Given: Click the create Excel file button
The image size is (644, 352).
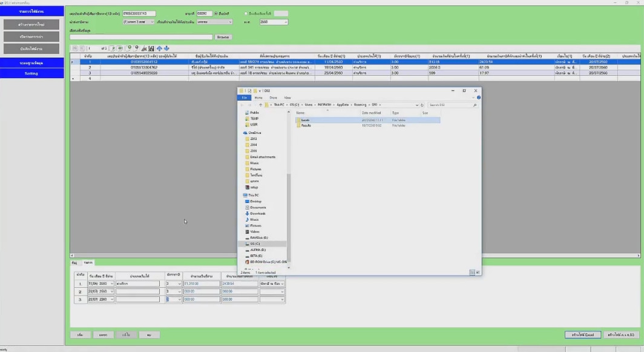Looking at the screenshot, I should point(583,334).
